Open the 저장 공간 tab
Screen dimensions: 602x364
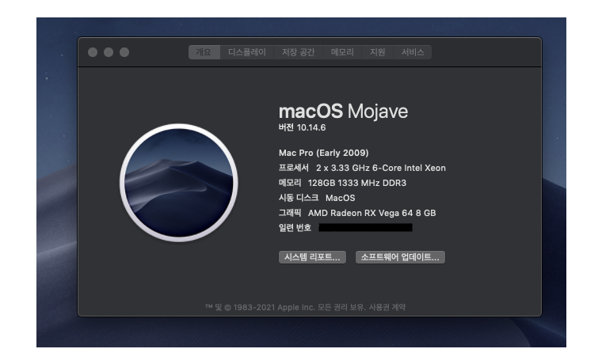(299, 52)
